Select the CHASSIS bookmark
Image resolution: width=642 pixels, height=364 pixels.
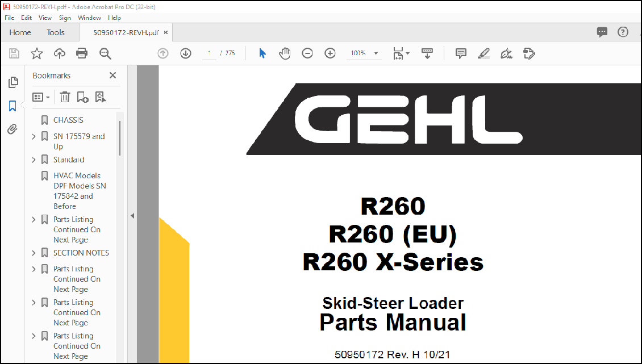(x=68, y=120)
